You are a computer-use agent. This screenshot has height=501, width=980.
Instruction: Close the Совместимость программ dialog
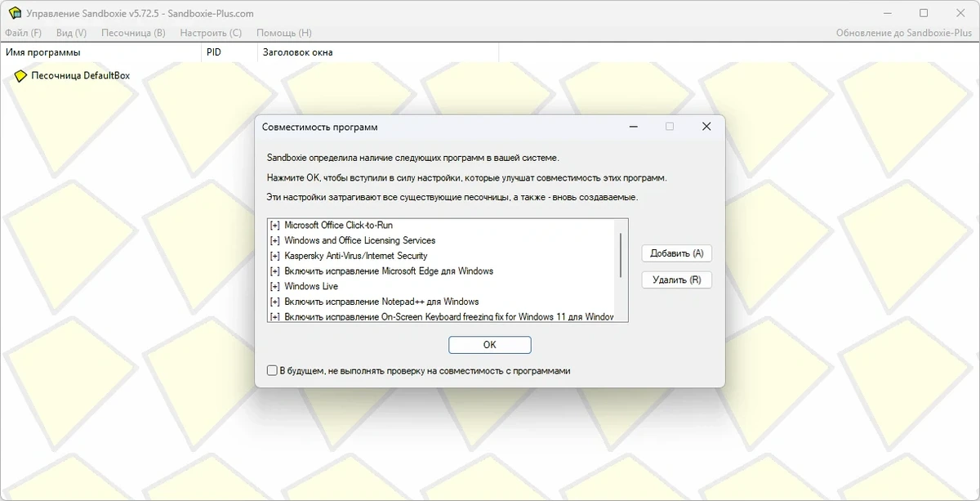tap(706, 127)
